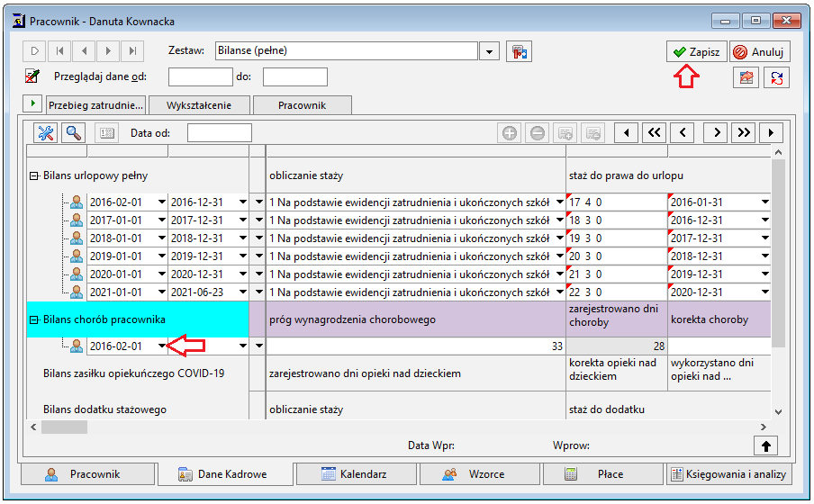Cancel changes with Anuluj button
Screen dimensions: 814x504
click(759, 52)
